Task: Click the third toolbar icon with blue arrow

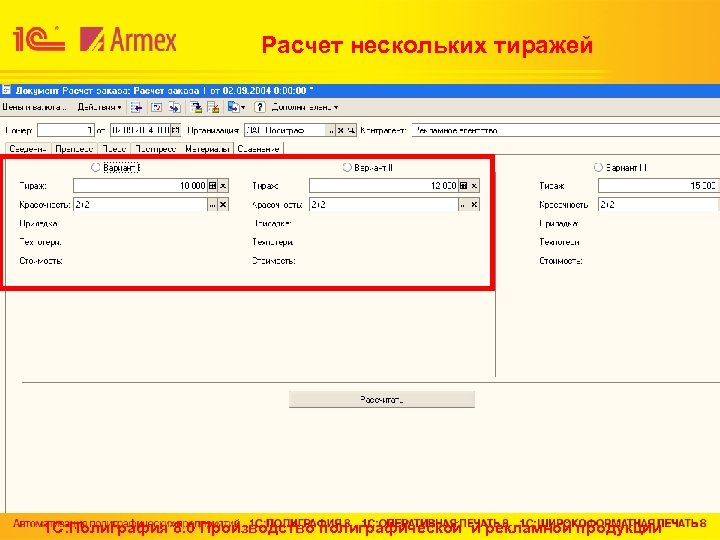Action: [x=174, y=107]
